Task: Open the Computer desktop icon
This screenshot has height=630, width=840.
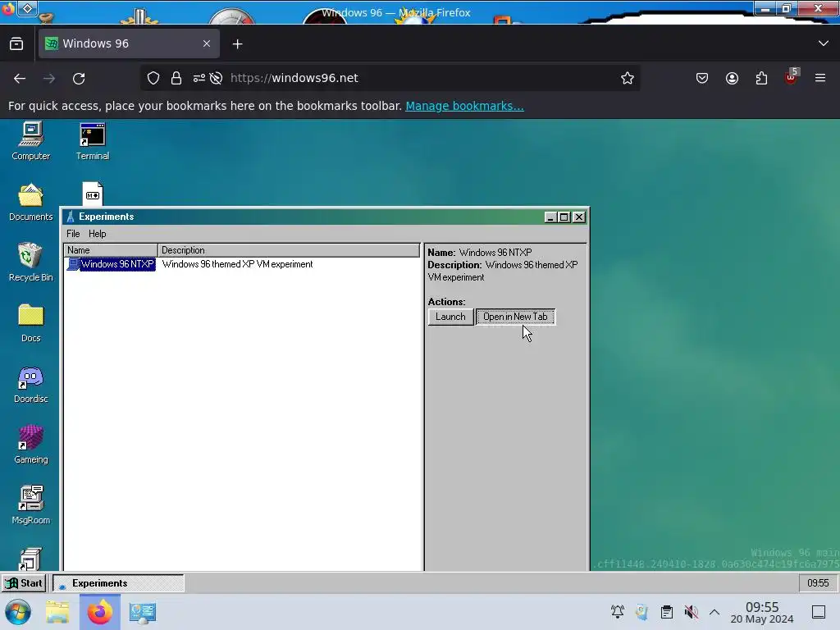Action: coord(31,140)
